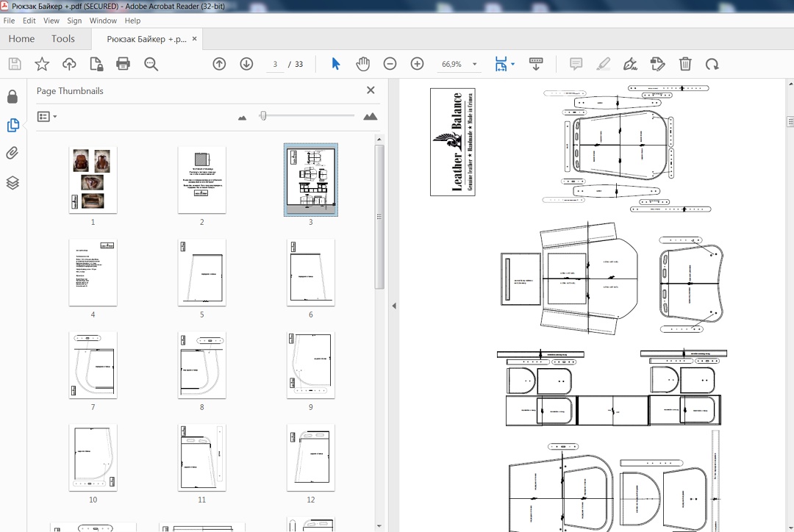Image resolution: width=794 pixels, height=532 pixels.
Task: Toggle the Layers panel icon
Action: (x=12, y=182)
